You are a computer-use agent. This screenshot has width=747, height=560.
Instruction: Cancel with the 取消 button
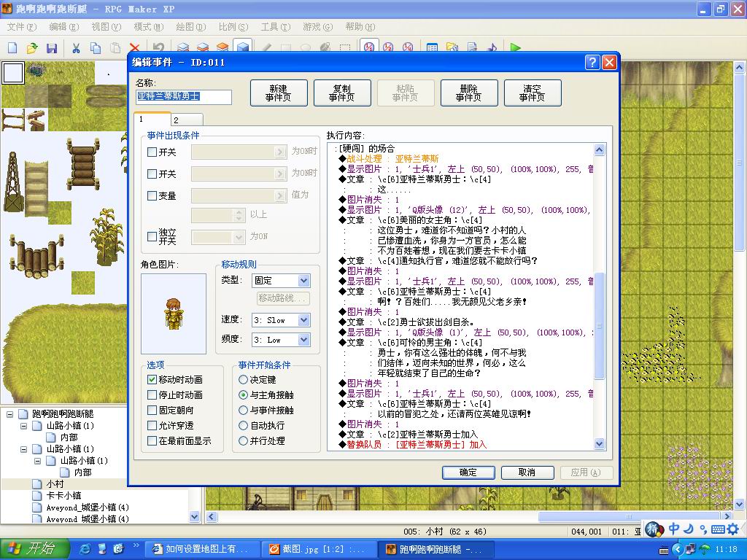(x=527, y=472)
